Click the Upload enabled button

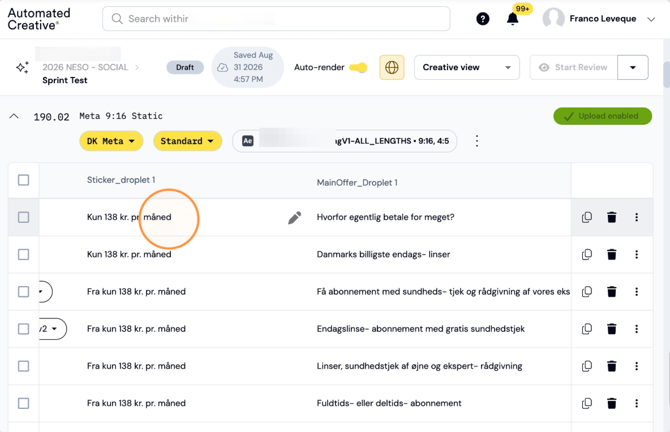click(602, 116)
